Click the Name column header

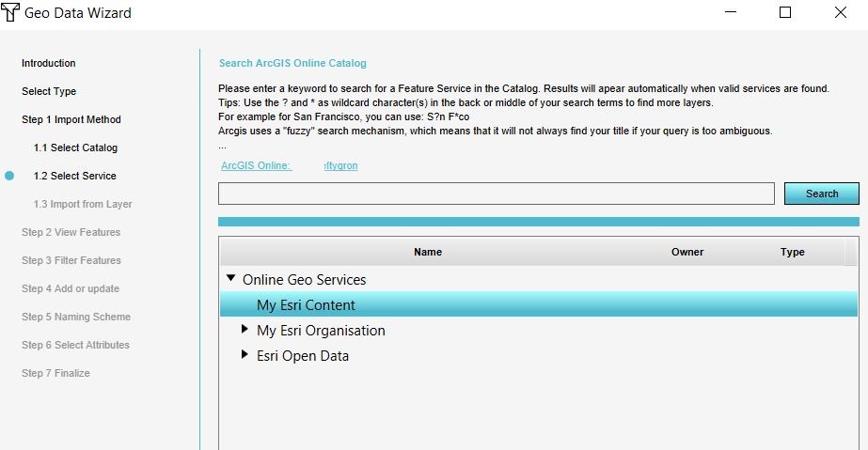tap(427, 252)
